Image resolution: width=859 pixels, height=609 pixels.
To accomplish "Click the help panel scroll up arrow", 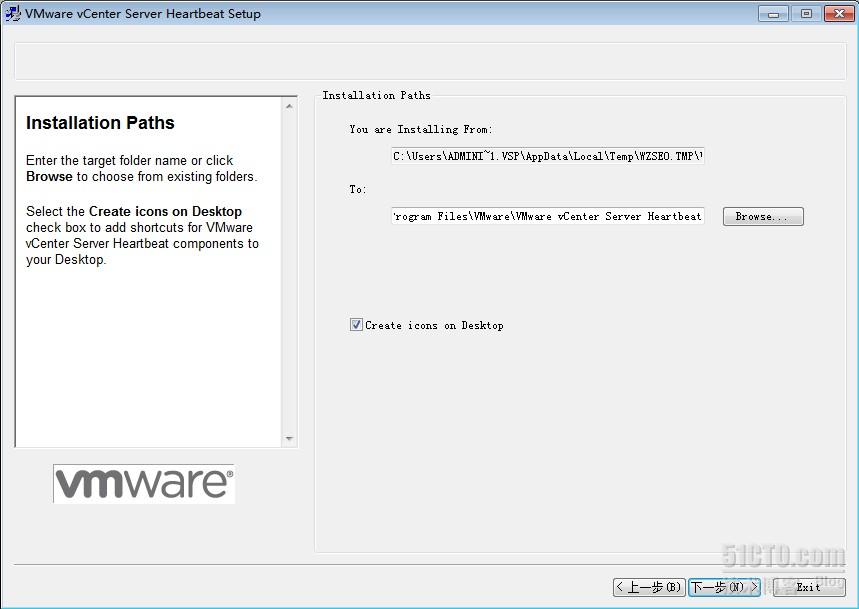I will click(x=289, y=106).
